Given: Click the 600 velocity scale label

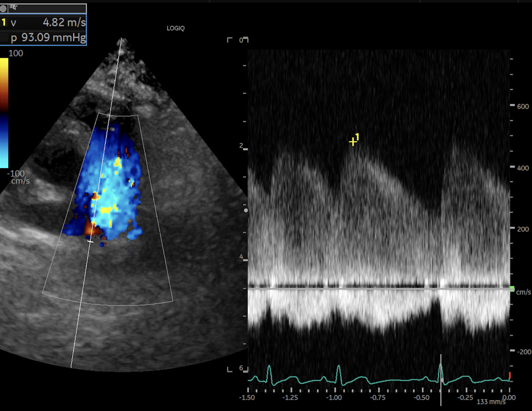Looking at the screenshot, I should tap(523, 106).
